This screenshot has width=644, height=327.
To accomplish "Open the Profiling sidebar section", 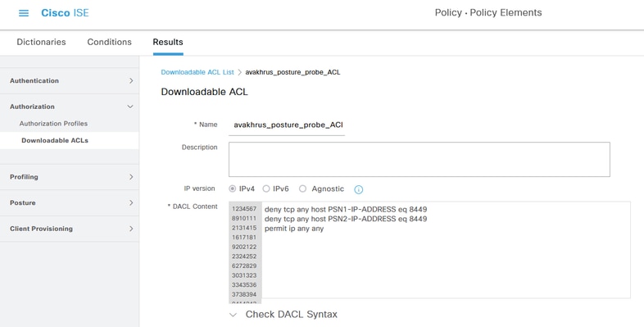I will click(70, 177).
